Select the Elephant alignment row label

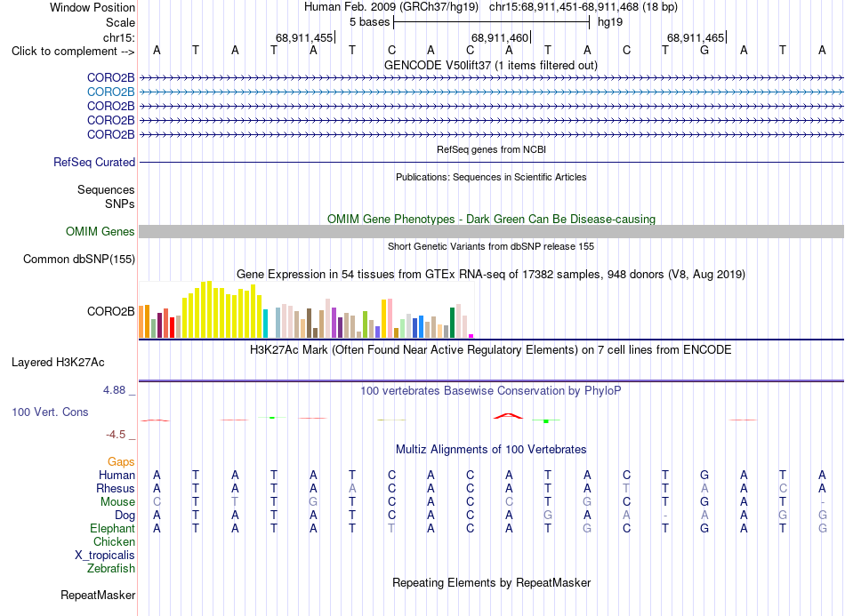point(112,528)
